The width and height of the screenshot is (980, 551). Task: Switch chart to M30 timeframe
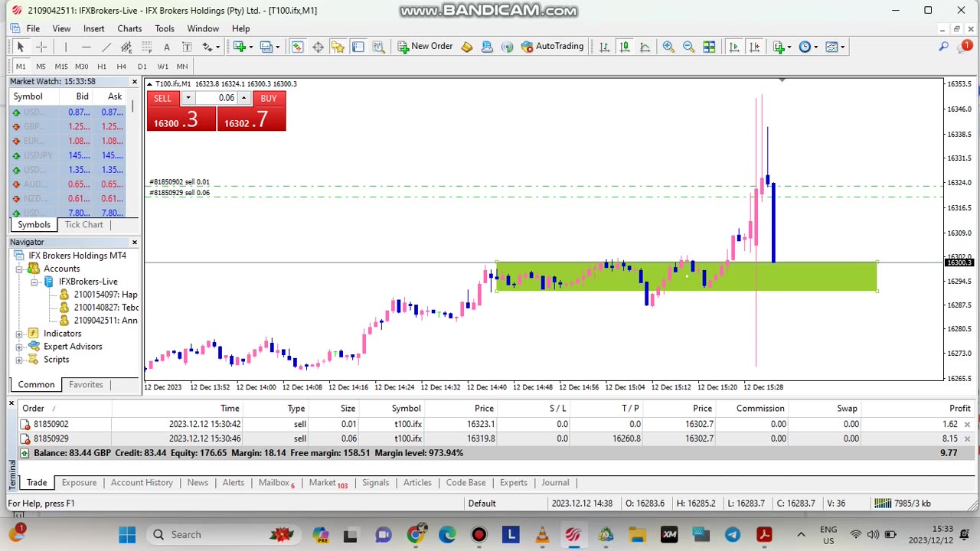click(x=81, y=67)
